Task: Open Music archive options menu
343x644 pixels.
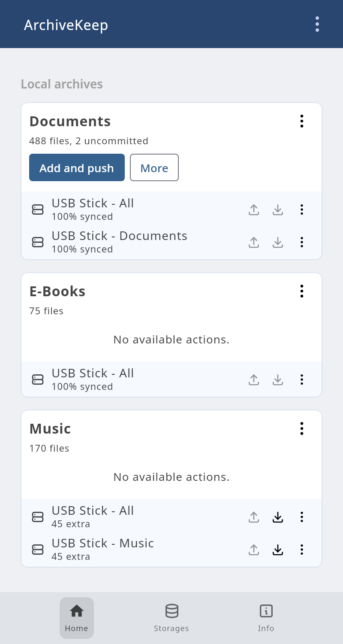Action: (x=302, y=428)
